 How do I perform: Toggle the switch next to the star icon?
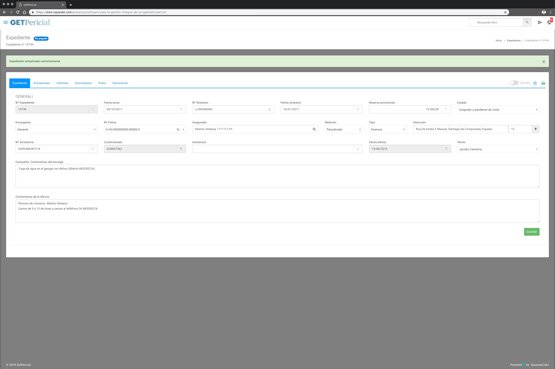[x=514, y=83]
